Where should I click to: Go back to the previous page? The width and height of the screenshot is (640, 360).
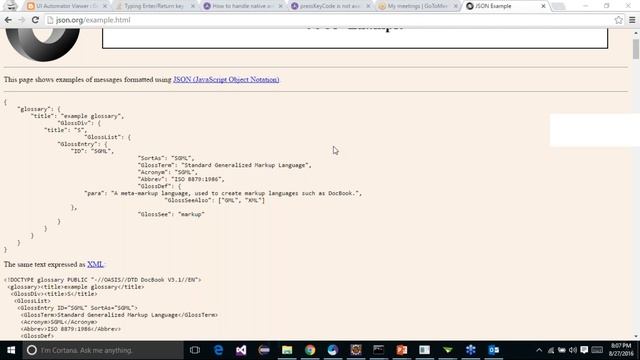(8, 20)
